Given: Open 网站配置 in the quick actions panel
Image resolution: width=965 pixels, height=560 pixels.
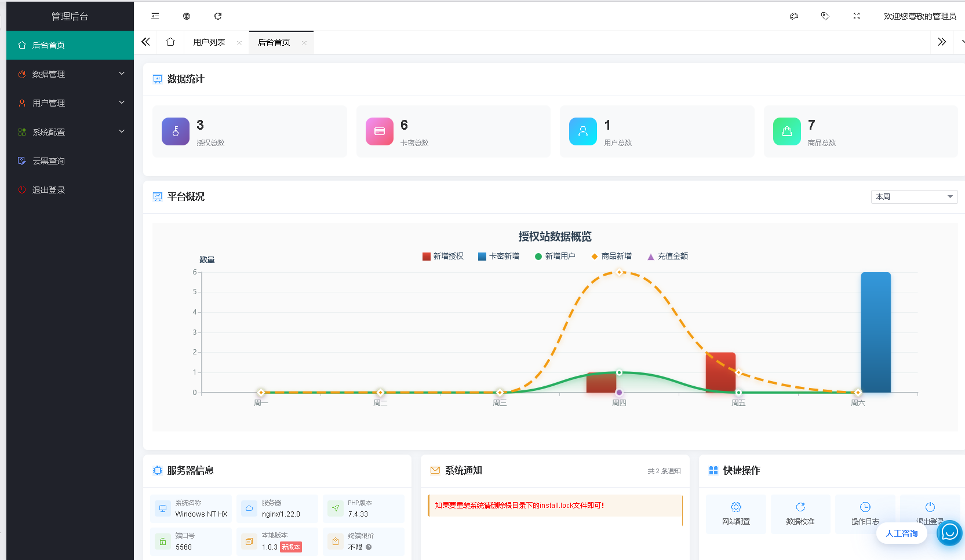Looking at the screenshot, I should (735, 514).
